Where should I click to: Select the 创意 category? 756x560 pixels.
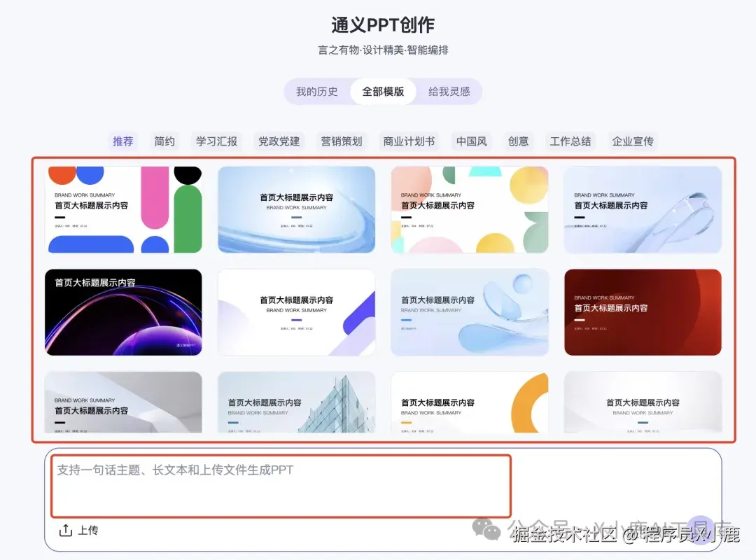[518, 141]
